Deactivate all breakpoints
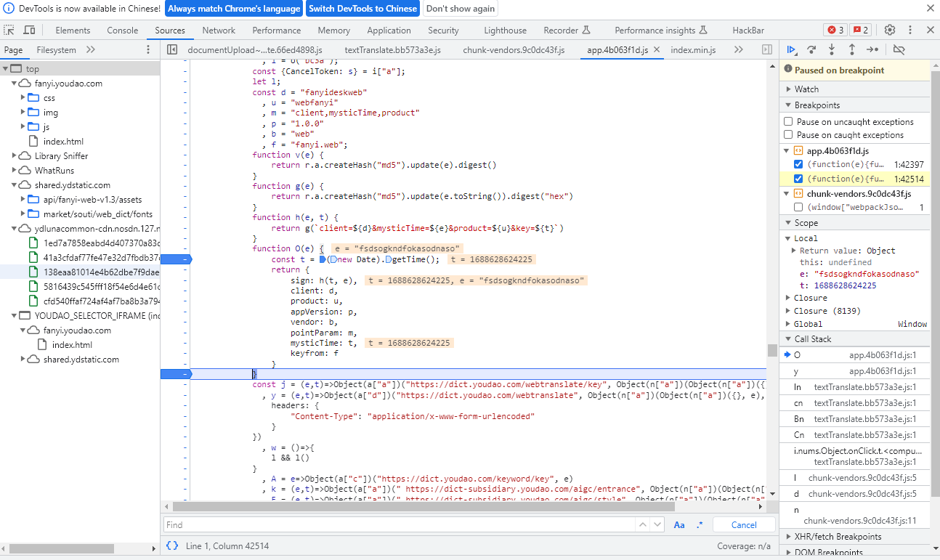 pyautogui.click(x=899, y=49)
